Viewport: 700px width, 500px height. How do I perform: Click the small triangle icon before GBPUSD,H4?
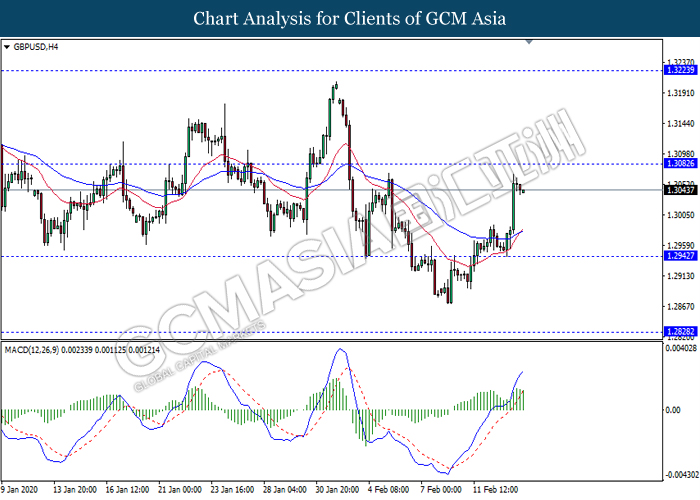[x=7, y=47]
